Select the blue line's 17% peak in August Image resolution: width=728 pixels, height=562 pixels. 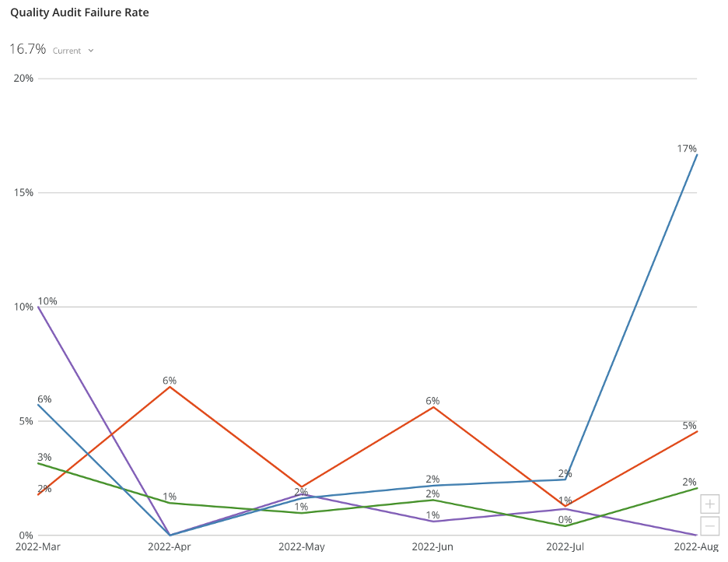(x=696, y=155)
